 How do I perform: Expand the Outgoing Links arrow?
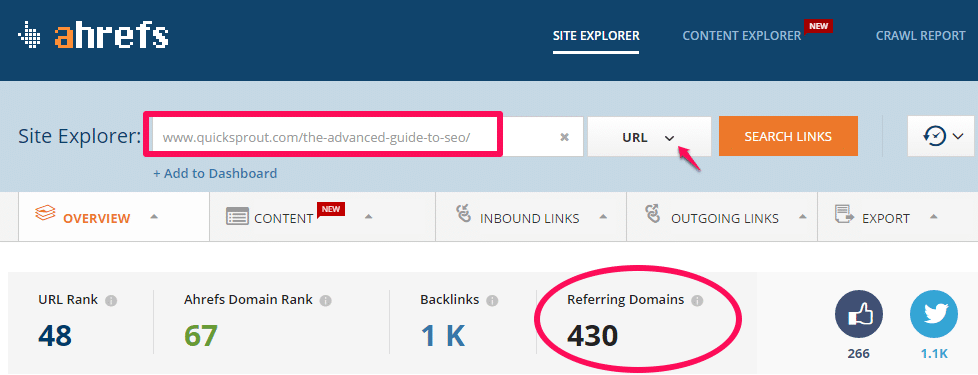(803, 217)
